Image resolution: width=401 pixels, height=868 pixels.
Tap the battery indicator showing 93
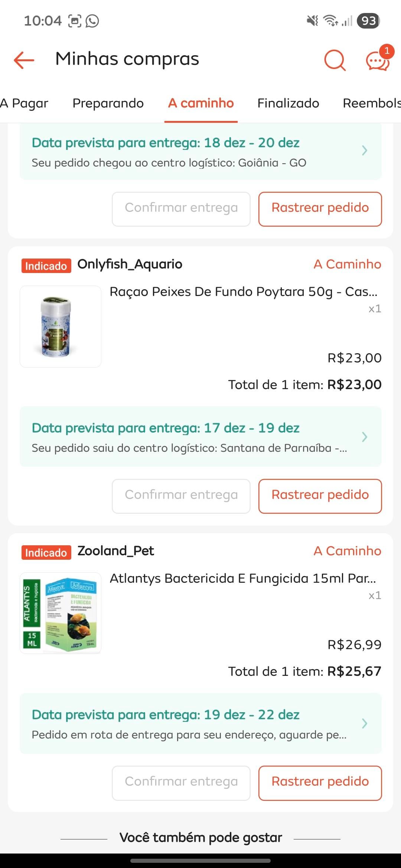coord(368,21)
